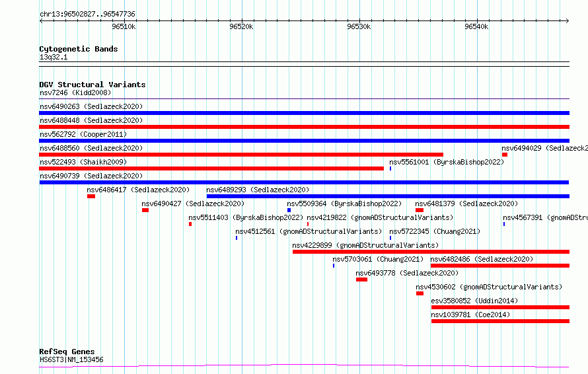This screenshot has height=374, width=588.
Task: Click the nsv6494029 small red marker
Action: point(505,155)
